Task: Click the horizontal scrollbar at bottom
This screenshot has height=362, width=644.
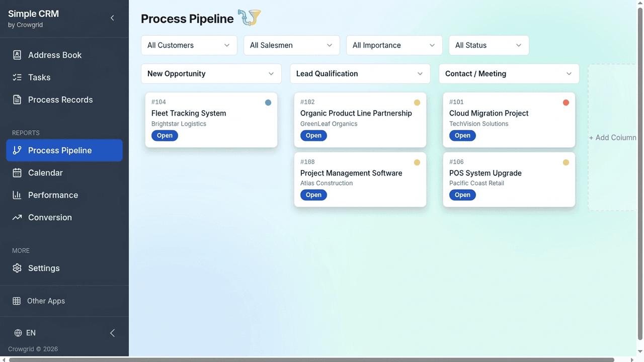Action: (x=311, y=359)
